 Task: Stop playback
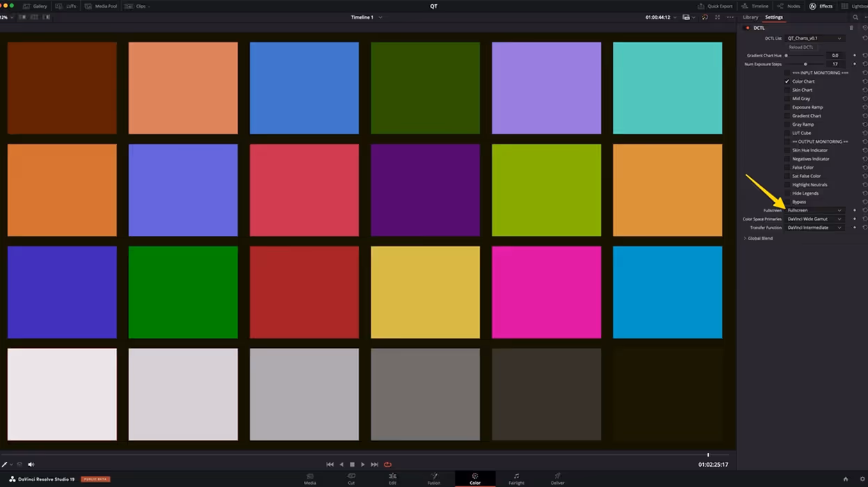pyautogui.click(x=352, y=464)
